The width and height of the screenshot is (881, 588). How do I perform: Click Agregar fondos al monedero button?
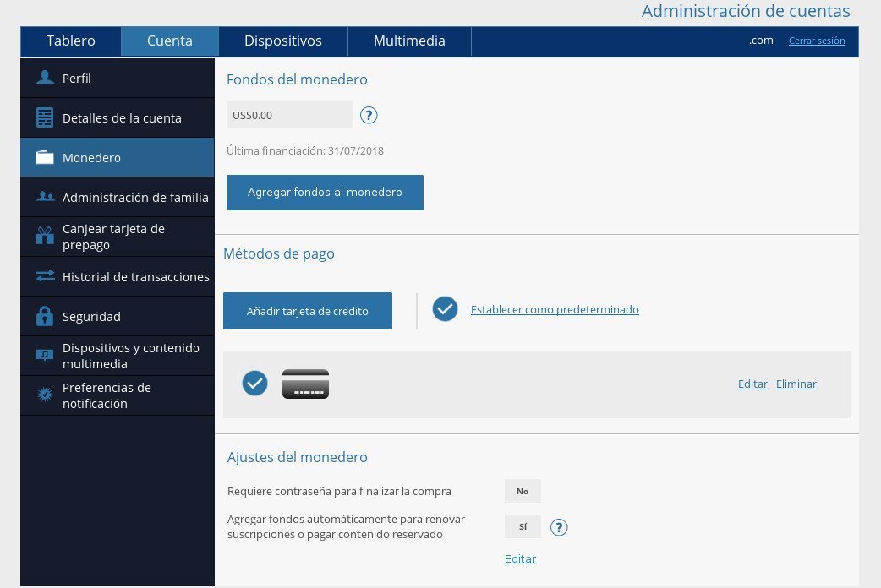(325, 193)
